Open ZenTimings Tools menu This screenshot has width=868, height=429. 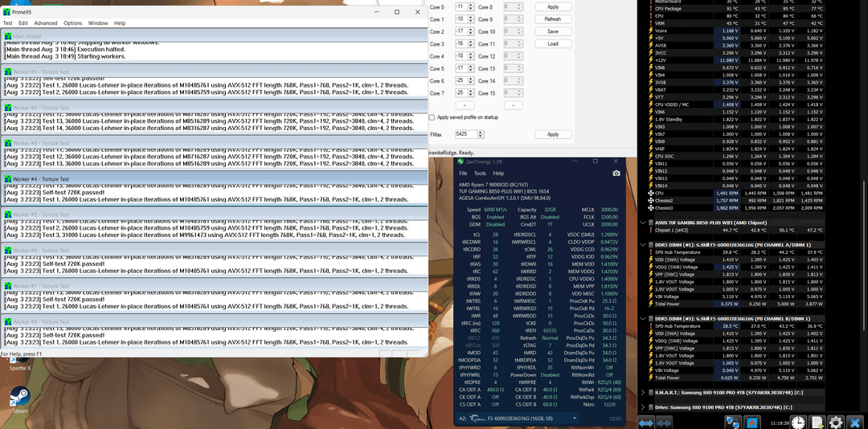(x=480, y=174)
